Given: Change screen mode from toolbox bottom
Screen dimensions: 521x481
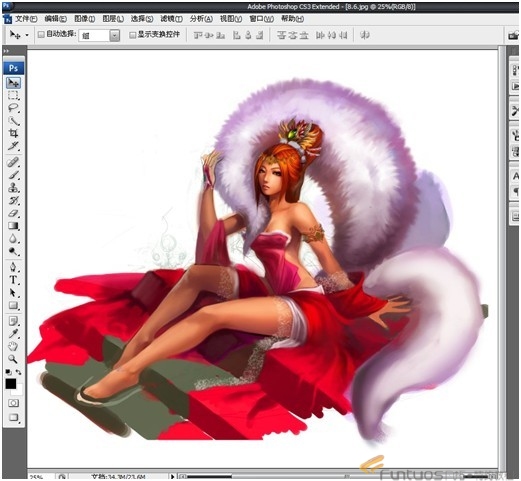Looking at the screenshot, I should [x=13, y=417].
